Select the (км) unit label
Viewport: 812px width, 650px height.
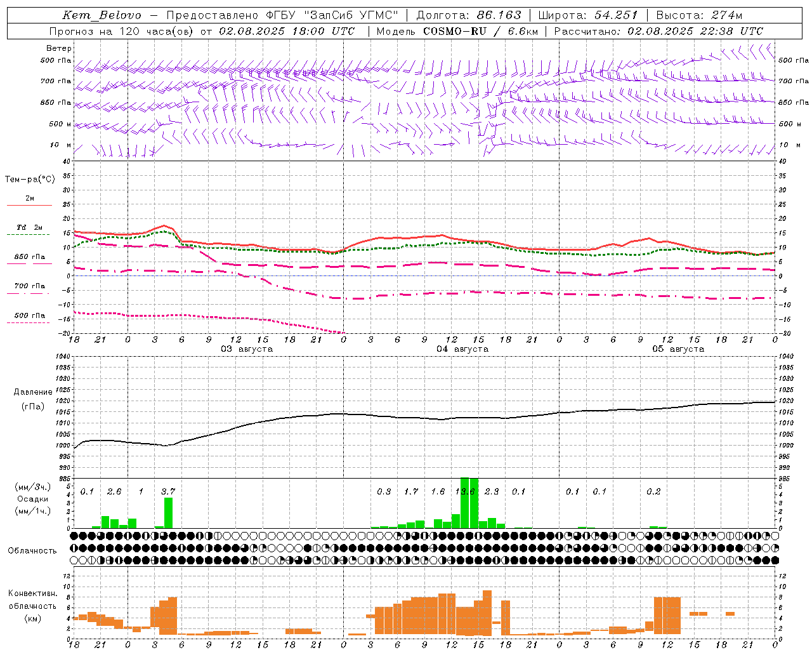tap(32, 618)
